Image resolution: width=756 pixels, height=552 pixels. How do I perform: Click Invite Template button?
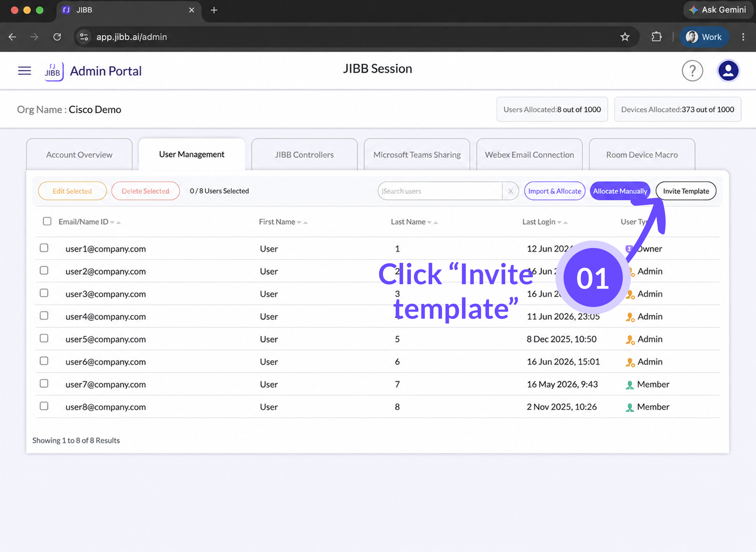click(686, 191)
